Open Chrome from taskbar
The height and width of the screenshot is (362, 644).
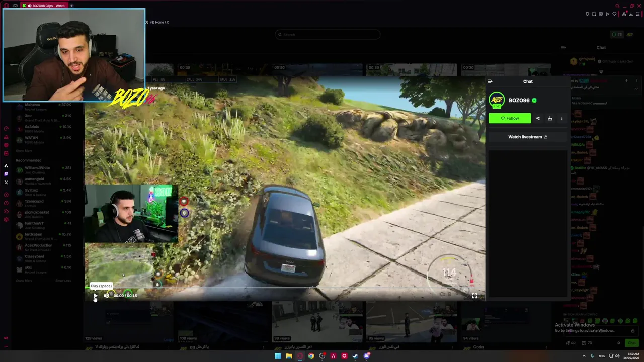point(311,356)
